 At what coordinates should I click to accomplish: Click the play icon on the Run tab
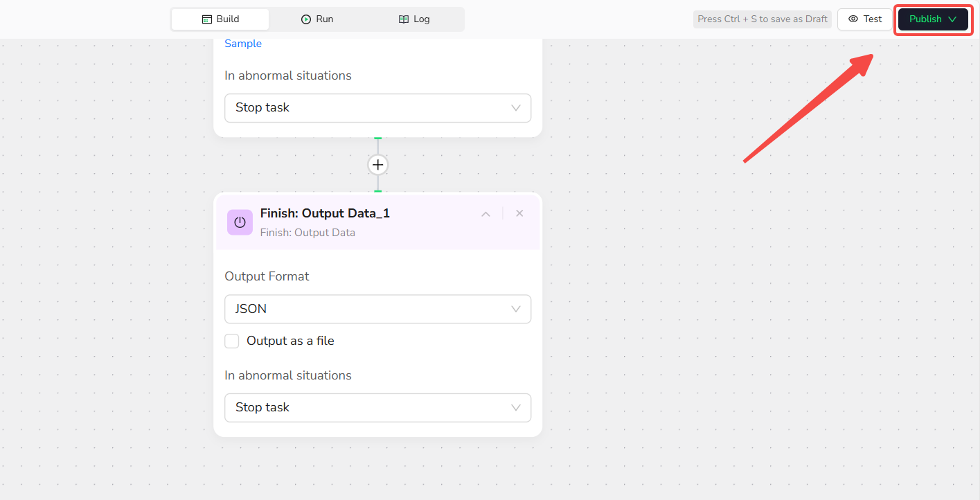point(306,19)
